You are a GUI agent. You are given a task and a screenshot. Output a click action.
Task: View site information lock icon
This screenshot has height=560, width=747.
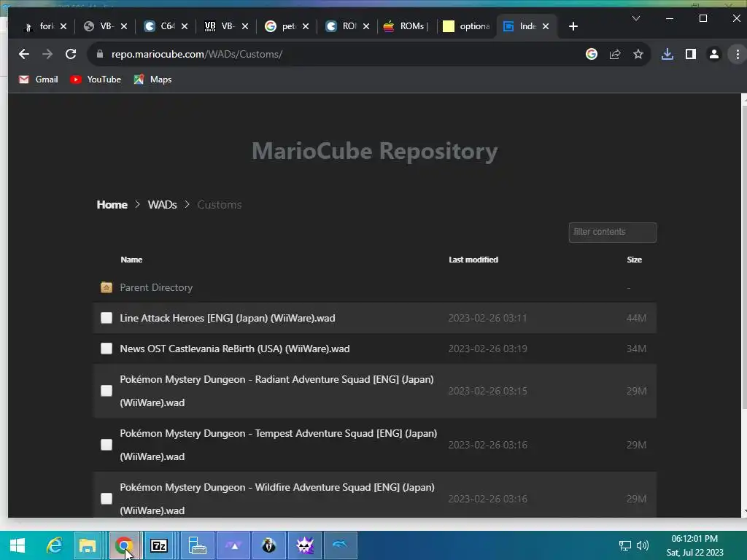99,54
